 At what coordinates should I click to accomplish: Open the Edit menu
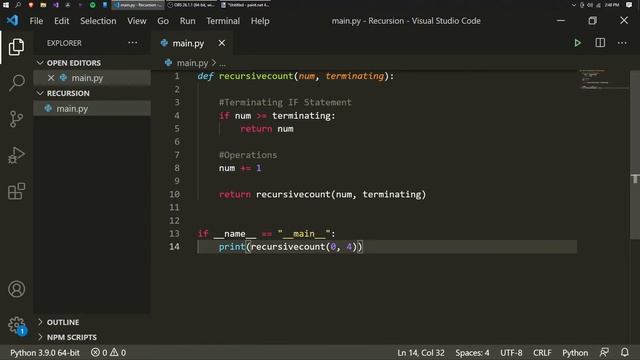coord(62,21)
